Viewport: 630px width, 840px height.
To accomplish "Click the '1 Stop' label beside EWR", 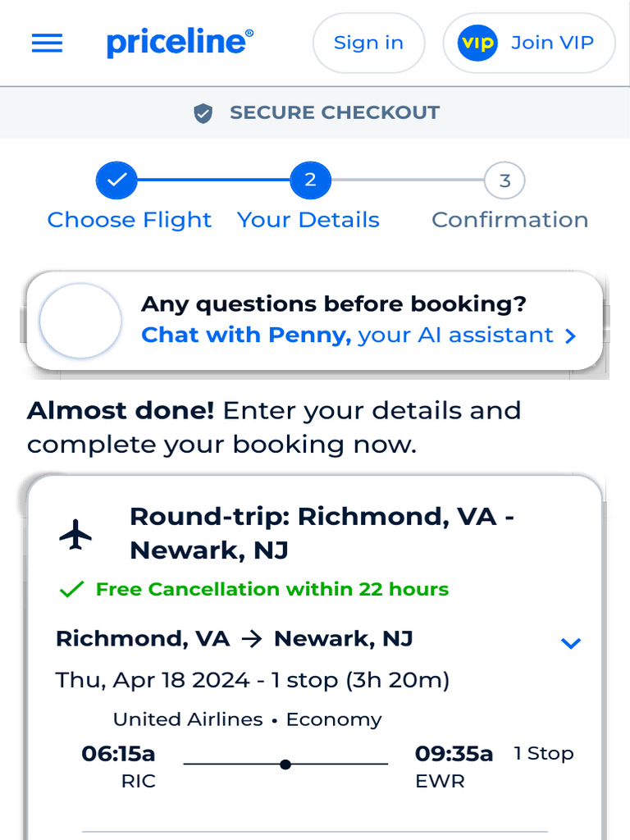I will [x=544, y=753].
